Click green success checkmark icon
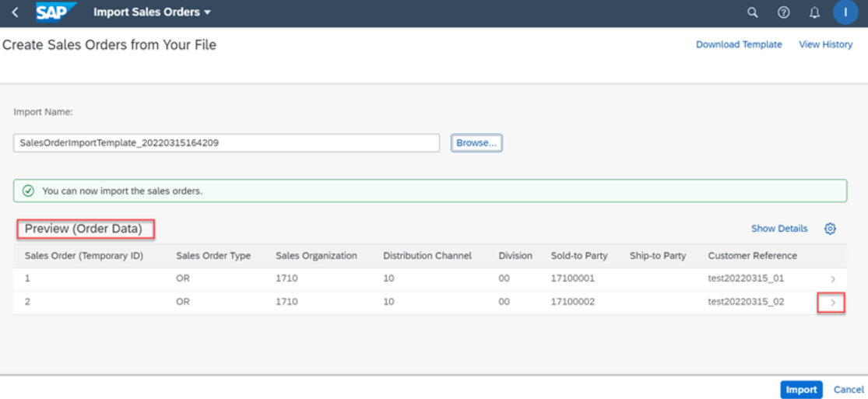 coord(29,191)
